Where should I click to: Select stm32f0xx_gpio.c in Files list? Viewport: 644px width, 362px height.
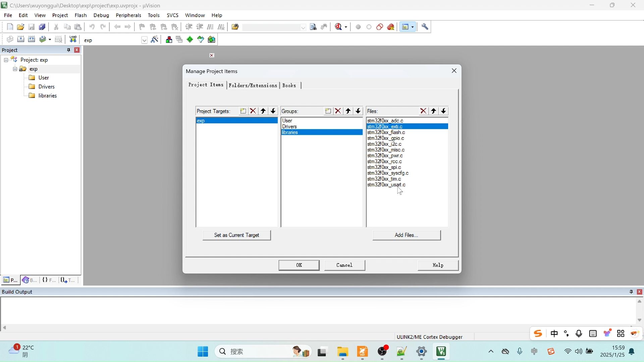click(x=386, y=138)
